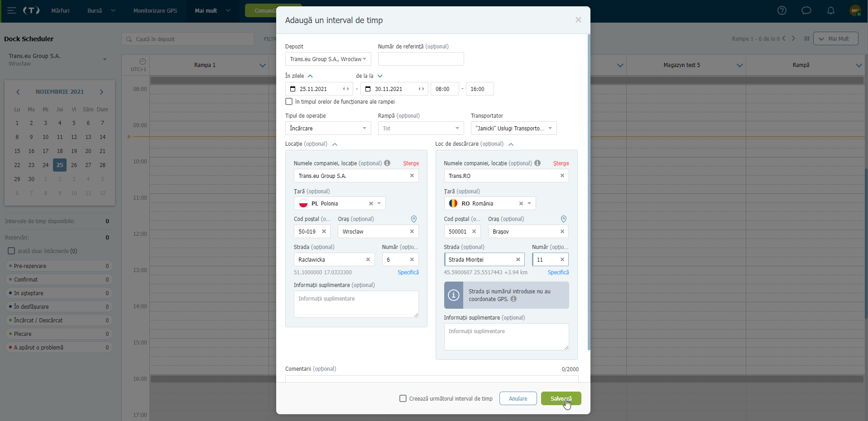This screenshot has width=868, height=421.
Task: Collapse the Loc de descărcare section
Action: coord(511,144)
